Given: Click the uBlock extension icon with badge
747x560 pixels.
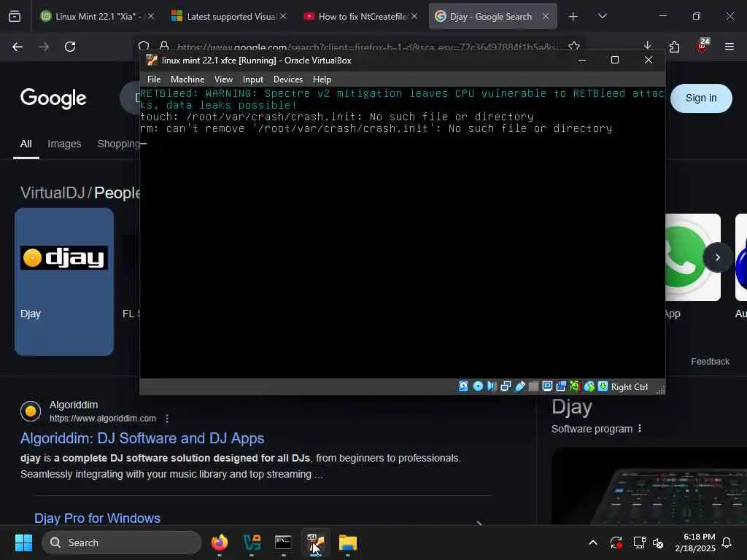Looking at the screenshot, I should pyautogui.click(x=703, y=46).
